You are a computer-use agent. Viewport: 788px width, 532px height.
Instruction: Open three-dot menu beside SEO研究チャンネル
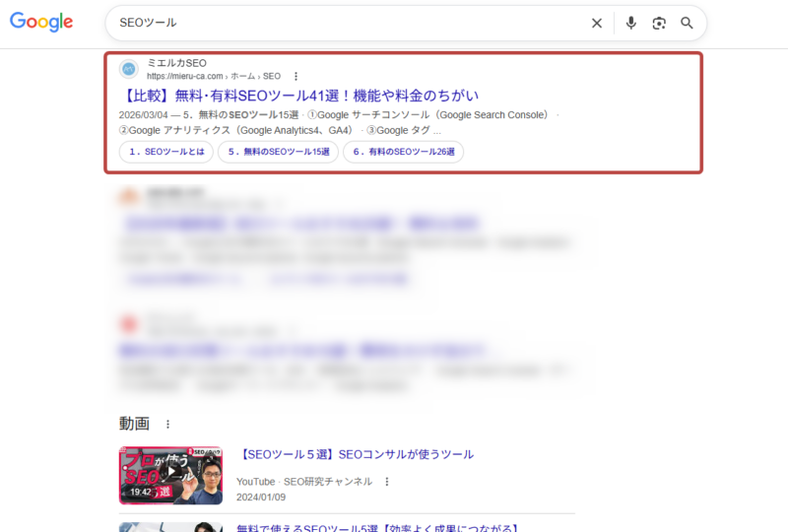[387, 482]
